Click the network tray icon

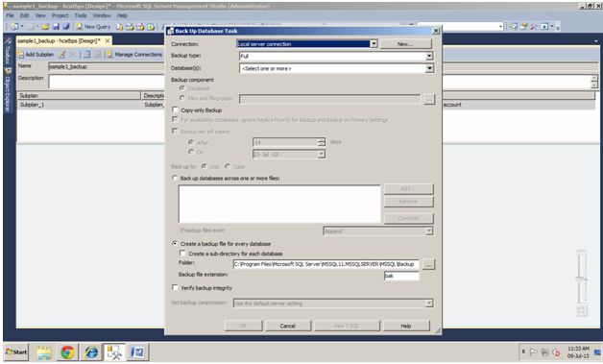544,352
